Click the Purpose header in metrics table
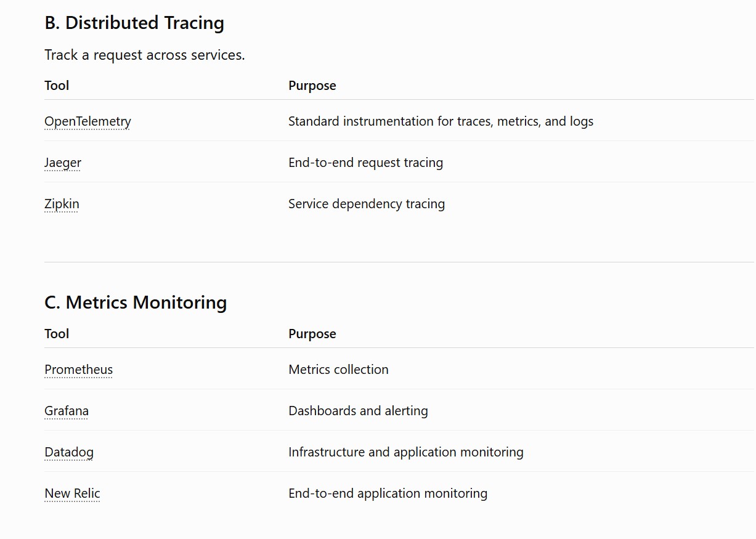 (312, 334)
